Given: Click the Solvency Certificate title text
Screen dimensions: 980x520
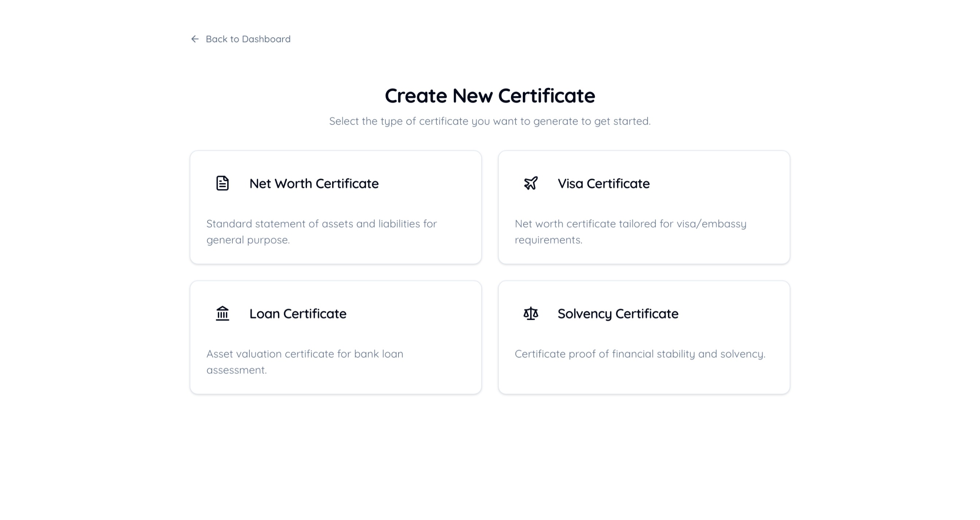Looking at the screenshot, I should (618, 314).
